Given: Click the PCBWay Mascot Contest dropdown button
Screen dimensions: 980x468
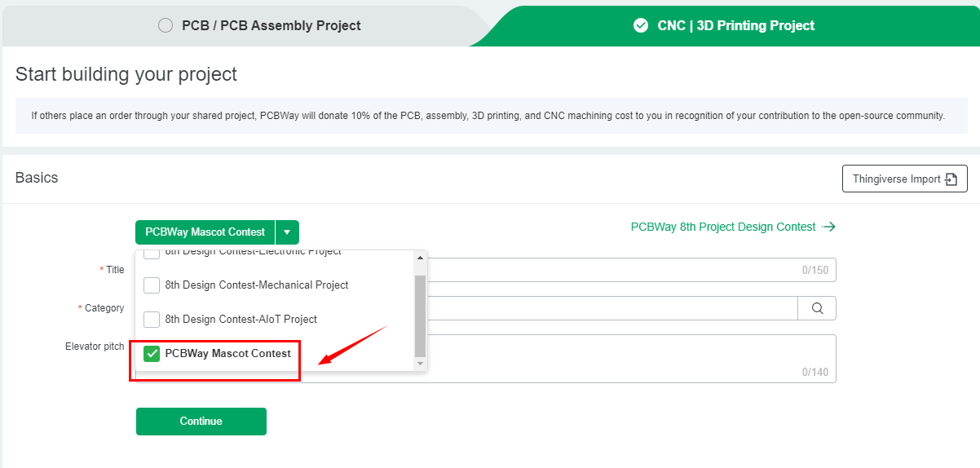Looking at the screenshot, I should pyautogui.click(x=205, y=232).
